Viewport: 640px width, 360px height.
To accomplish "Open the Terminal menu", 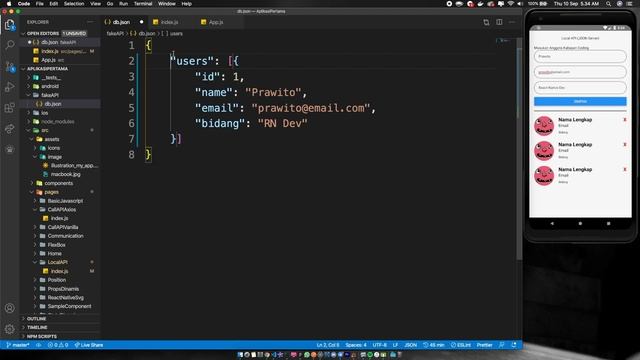I will pos(143,4).
